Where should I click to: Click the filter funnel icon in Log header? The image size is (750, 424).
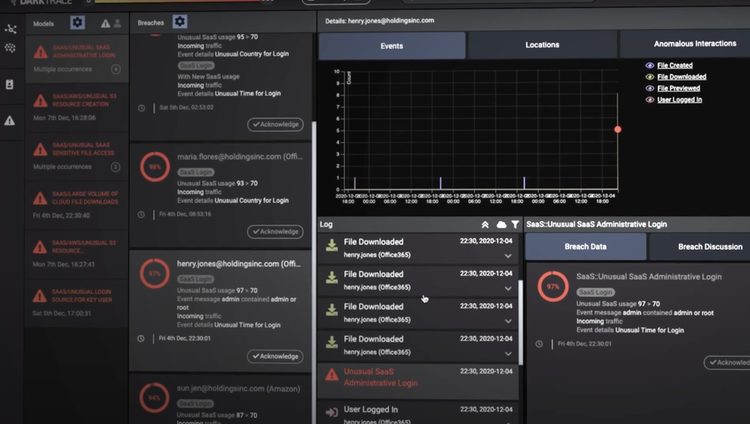(x=515, y=225)
